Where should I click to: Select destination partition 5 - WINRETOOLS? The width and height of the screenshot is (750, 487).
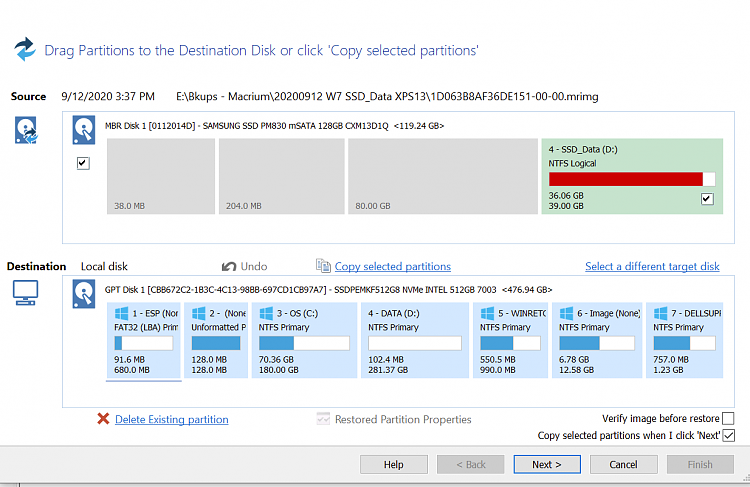point(510,340)
